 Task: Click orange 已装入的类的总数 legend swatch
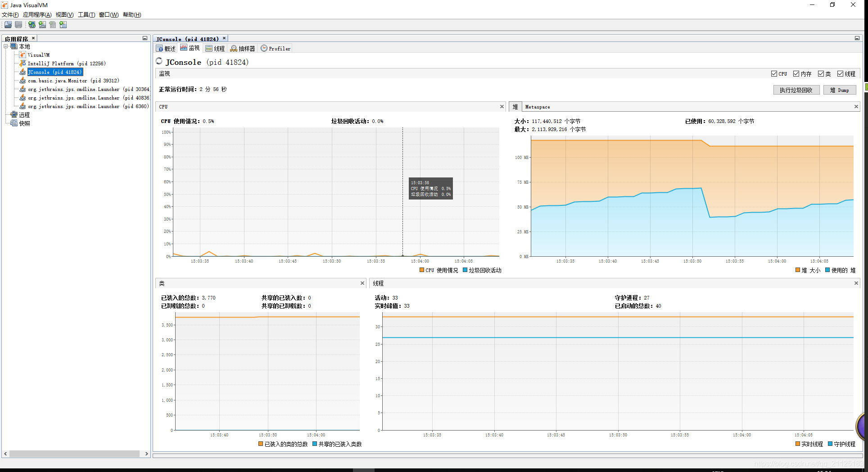[x=261, y=444]
